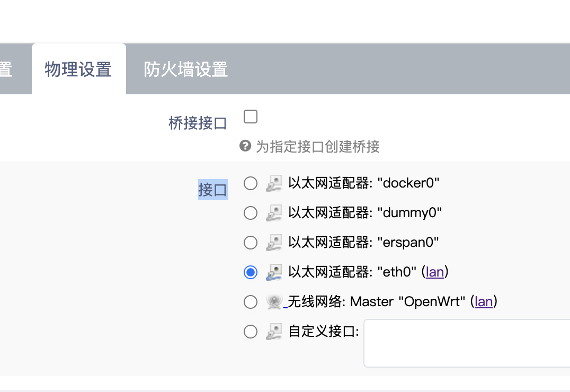Click the erspan0 ethernet adapter icon
The height and width of the screenshot is (392, 570).
pos(274,243)
